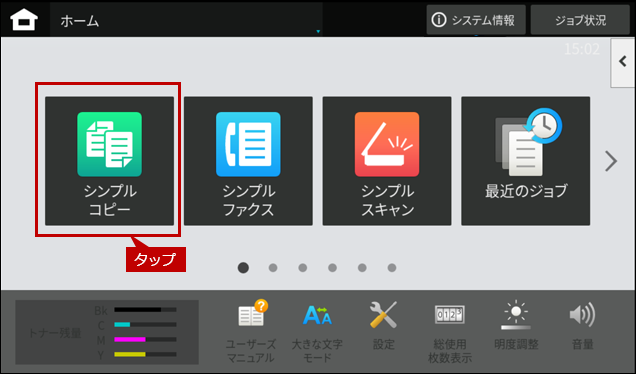This screenshot has width=636, height=374.
Task: Open the シンプルファクス (Simple Fax) tile
Action: [x=248, y=161]
